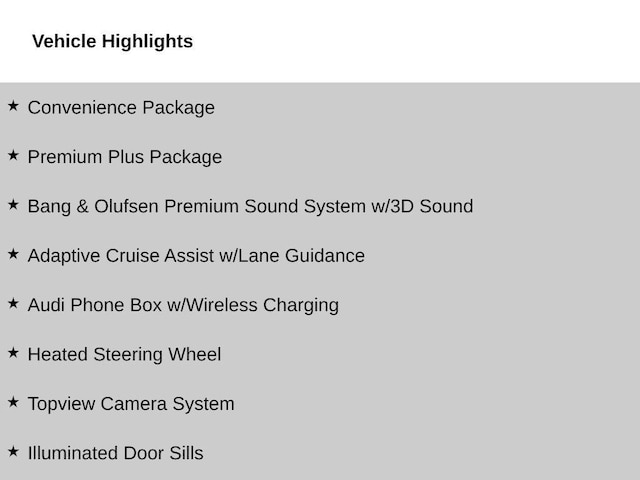640x480 pixels.
Task: Click the star beside Convenience Package
Action: point(13,106)
